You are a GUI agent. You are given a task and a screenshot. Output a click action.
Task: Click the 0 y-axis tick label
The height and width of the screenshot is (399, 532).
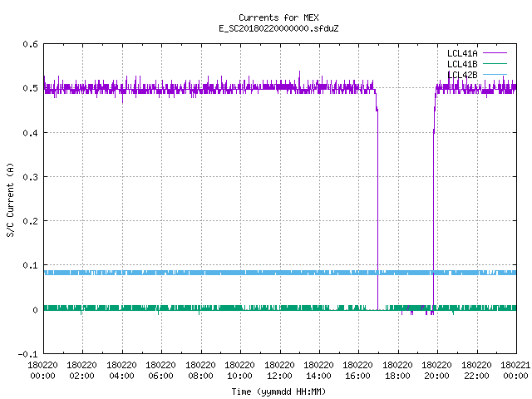35,310
